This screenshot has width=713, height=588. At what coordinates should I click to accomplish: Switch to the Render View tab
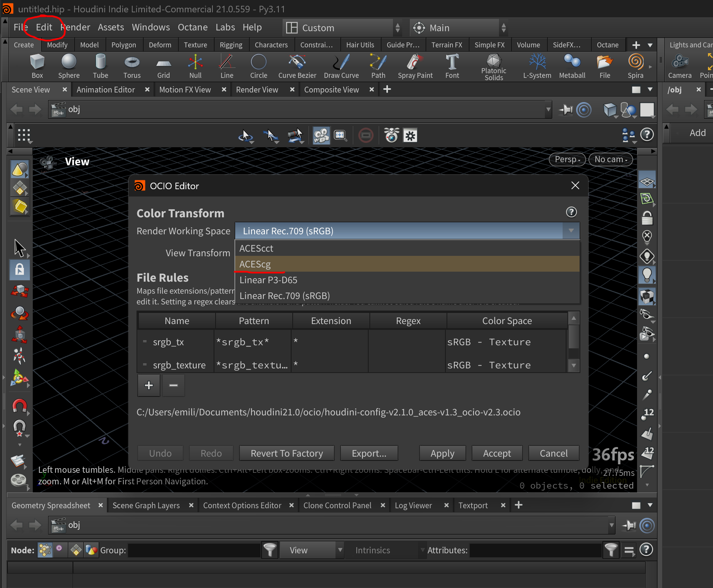(x=257, y=90)
